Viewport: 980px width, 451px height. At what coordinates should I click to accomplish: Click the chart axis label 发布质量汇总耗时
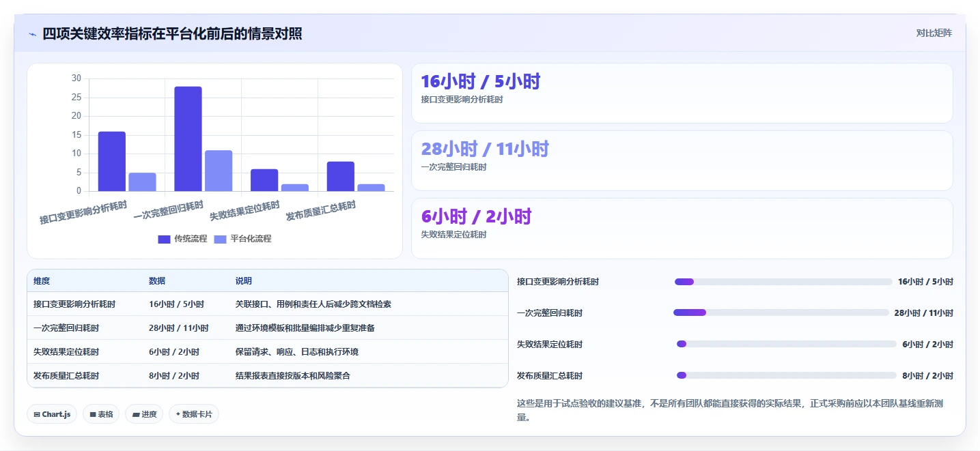coord(321,211)
